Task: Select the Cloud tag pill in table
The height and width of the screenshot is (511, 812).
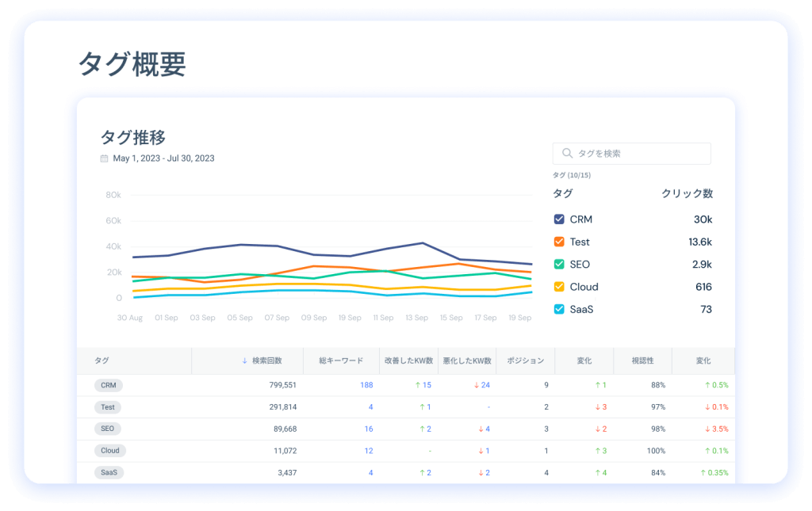Action: [109, 451]
